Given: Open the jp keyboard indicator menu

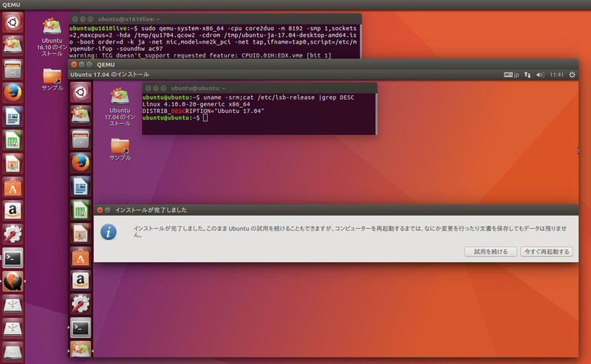Looking at the screenshot, I should click(511, 75).
